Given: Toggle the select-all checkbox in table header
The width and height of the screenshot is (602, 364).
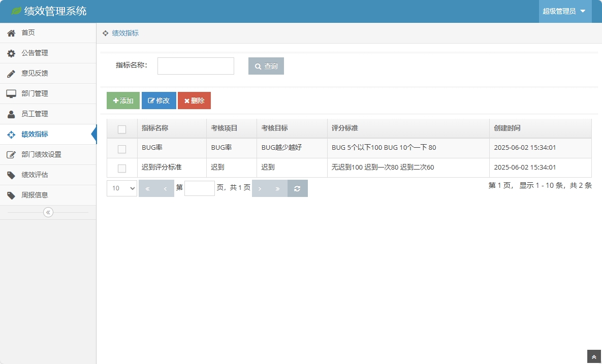Looking at the screenshot, I should (122, 129).
